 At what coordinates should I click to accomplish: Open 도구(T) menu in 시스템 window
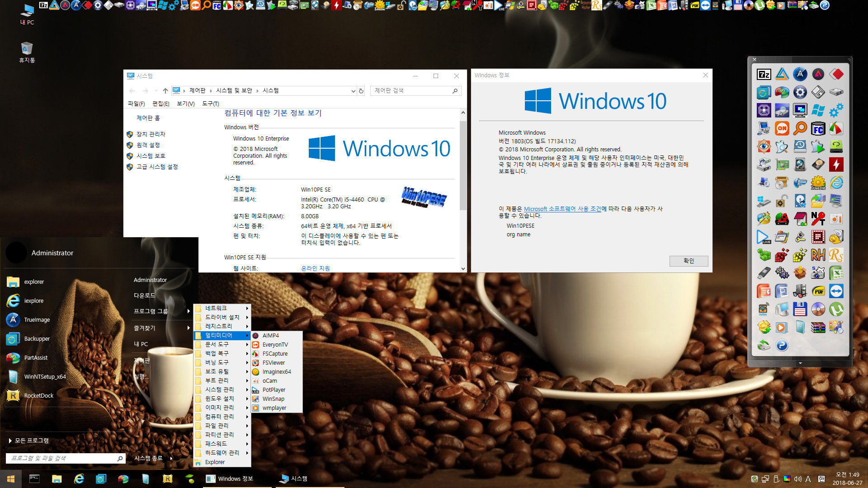[210, 103]
